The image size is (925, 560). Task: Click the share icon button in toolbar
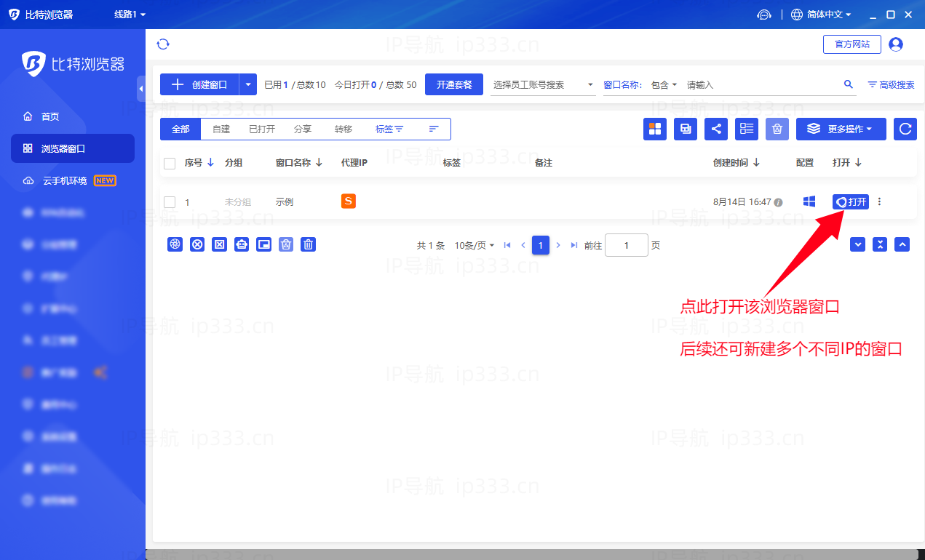point(716,129)
